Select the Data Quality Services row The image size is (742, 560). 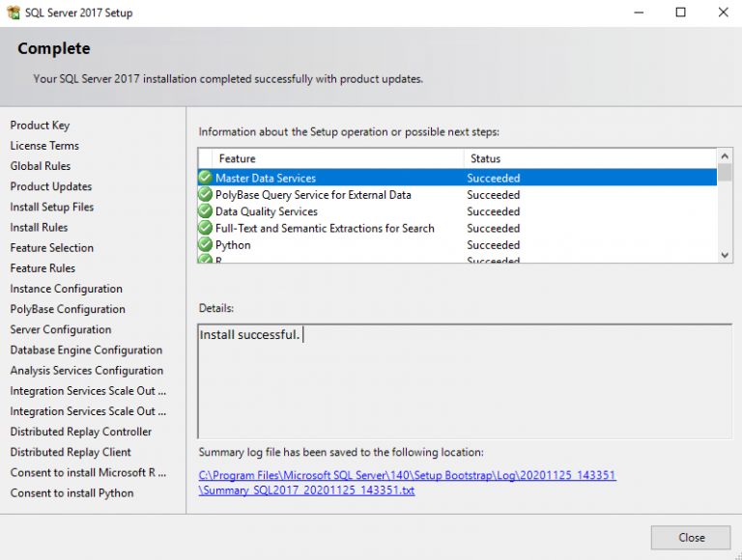click(457, 211)
